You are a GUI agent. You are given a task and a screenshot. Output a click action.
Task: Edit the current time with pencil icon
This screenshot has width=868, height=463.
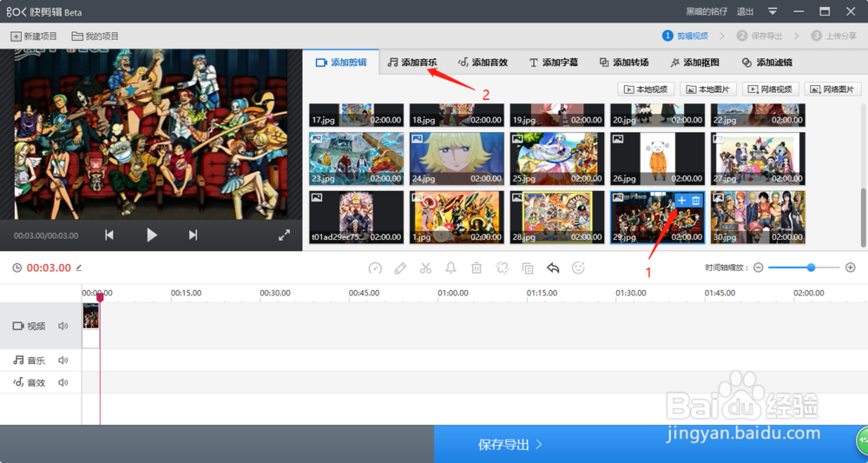(79, 268)
